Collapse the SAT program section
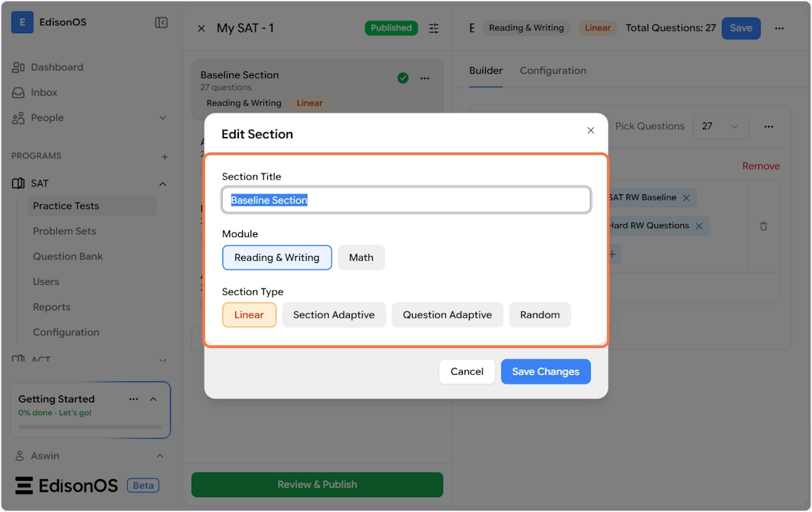 (162, 184)
